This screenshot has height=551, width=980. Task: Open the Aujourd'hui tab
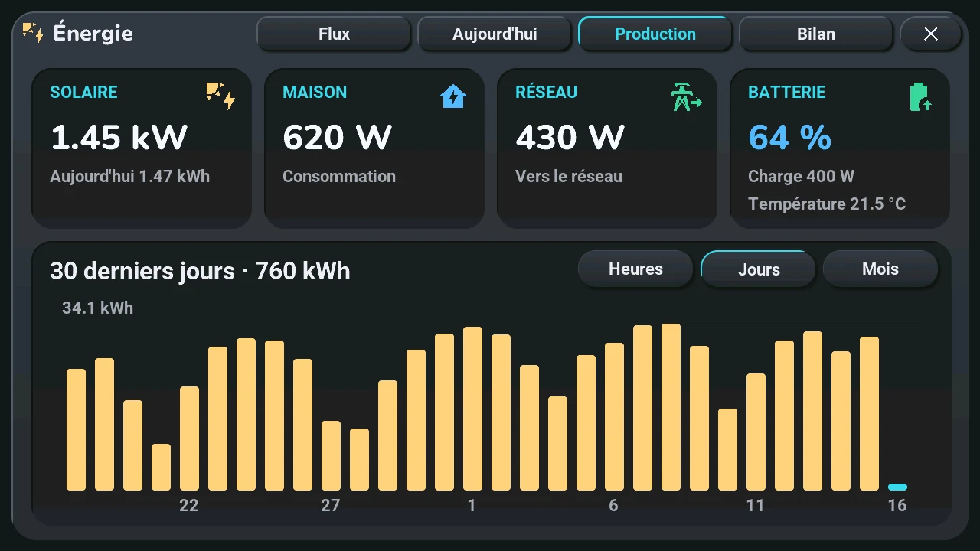[495, 34]
